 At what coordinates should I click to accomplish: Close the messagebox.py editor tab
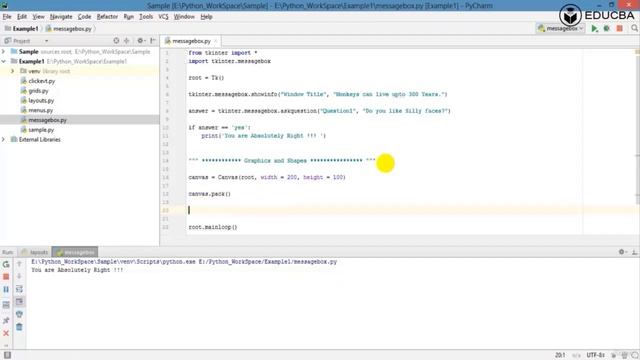[216, 41]
